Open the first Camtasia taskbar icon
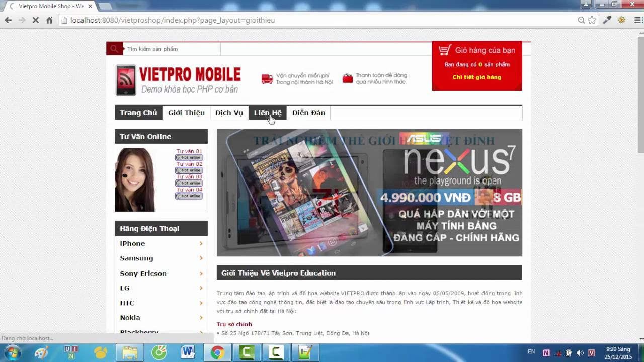This screenshot has width=644, height=362. 247,352
